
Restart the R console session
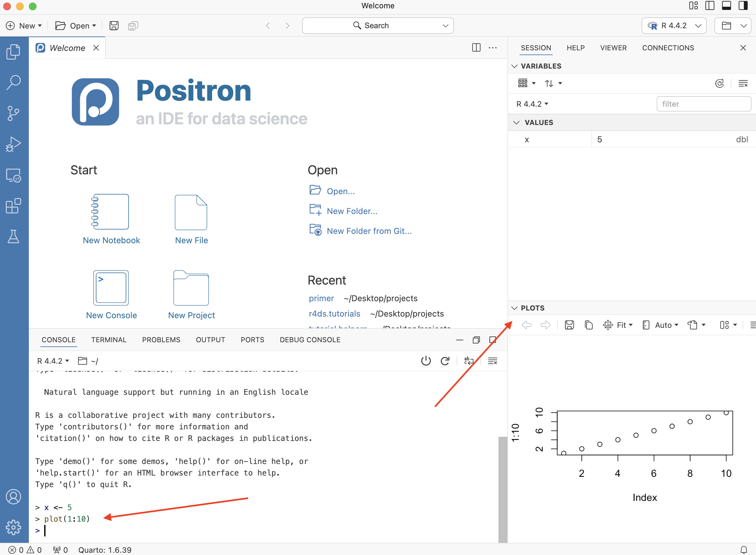click(445, 361)
